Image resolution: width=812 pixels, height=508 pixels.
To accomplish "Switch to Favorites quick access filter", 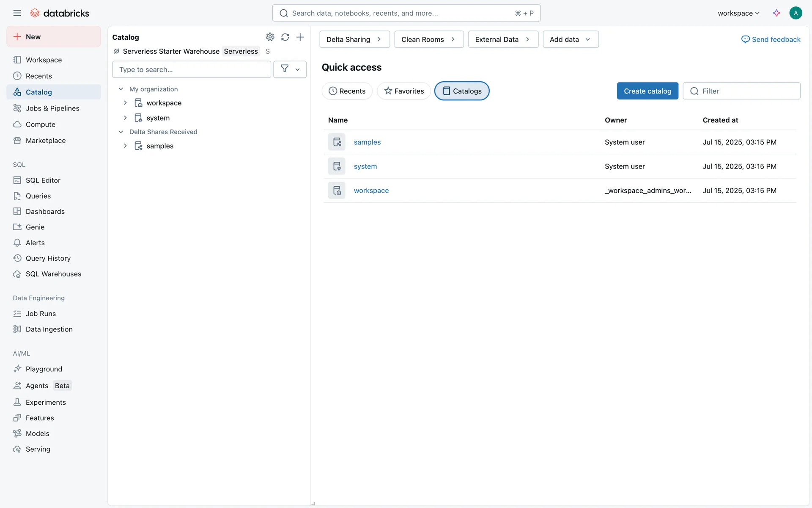I will point(404,91).
